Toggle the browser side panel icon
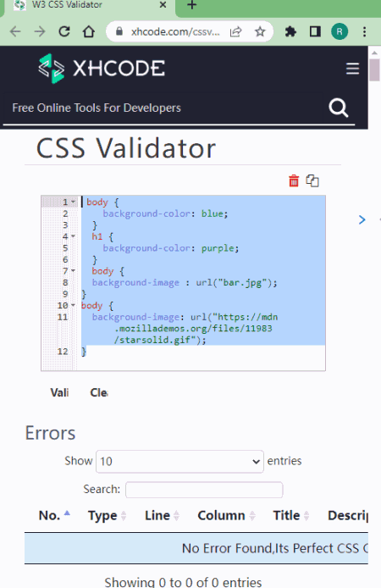Image resolution: width=381 pixels, height=588 pixels. click(315, 32)
